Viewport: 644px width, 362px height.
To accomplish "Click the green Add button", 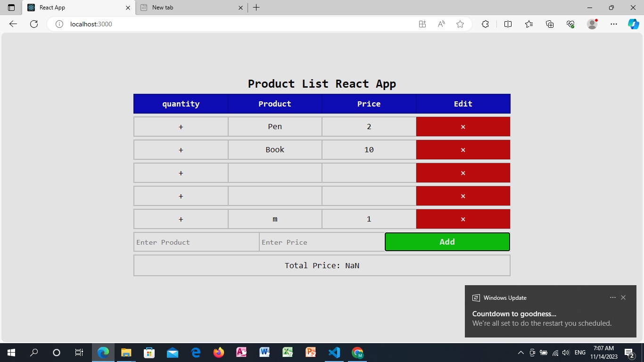I will (447, 242).
